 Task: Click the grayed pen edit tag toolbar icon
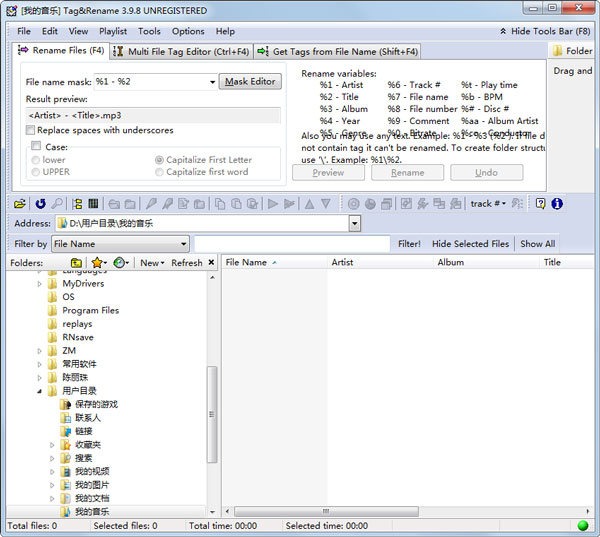click(151, 204)
